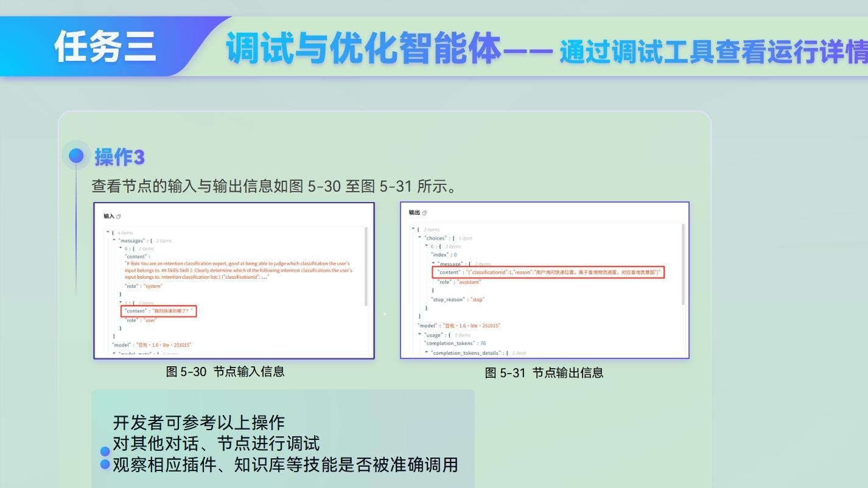This screenshot has width=868, height=488.
Task: Collapse the "messages" array node
Action: [x=114, y=240]
